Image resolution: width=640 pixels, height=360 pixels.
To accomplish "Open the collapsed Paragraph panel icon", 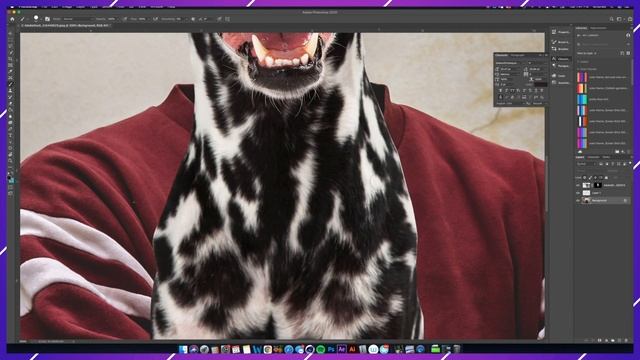I will [554, 66].
